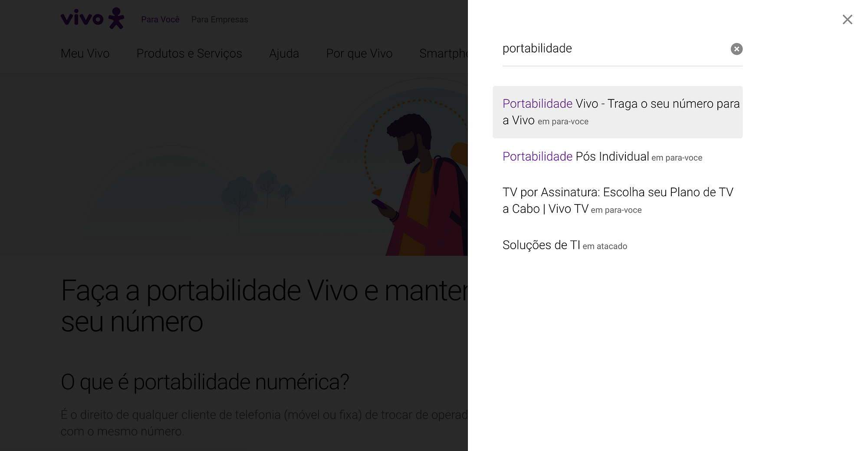The image size is (868, 451).
Task: Switch to the Para Empresas tab
Action: (x=220, y=20)
